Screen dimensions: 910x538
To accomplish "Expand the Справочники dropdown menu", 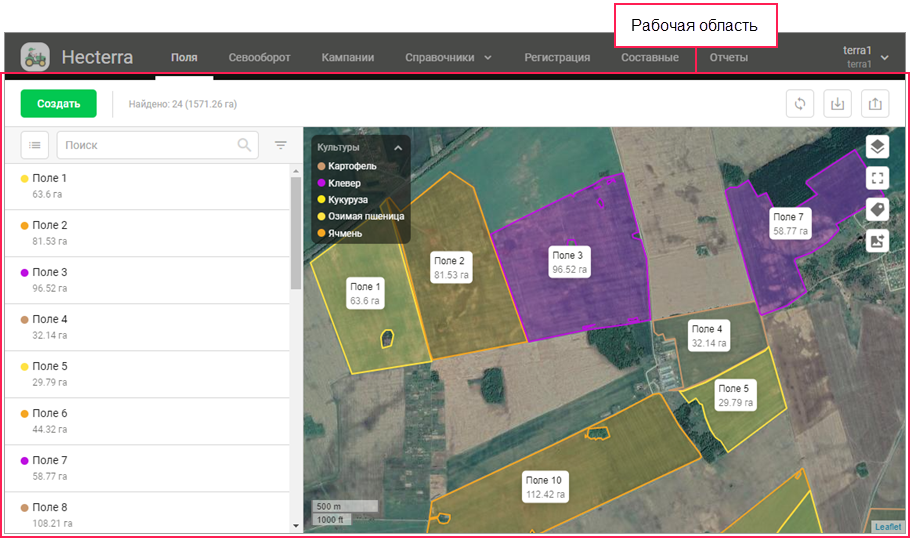I will (x=449, y=58).
